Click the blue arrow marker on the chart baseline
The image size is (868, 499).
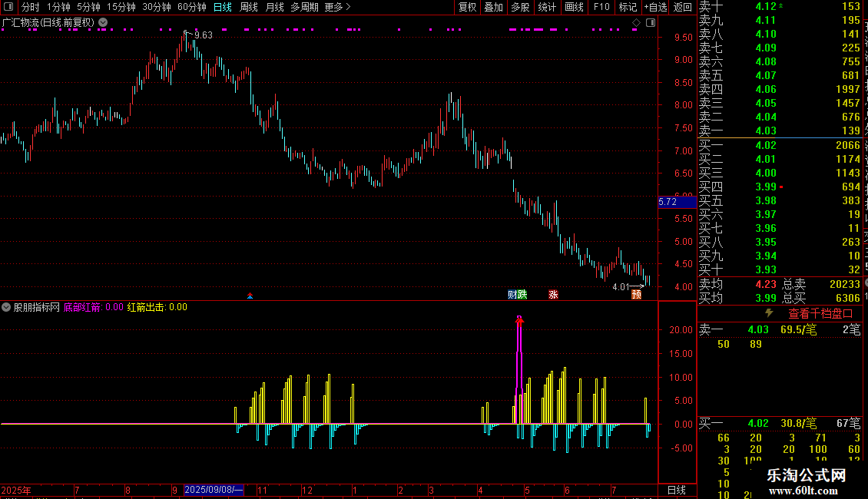pos(250,296)
